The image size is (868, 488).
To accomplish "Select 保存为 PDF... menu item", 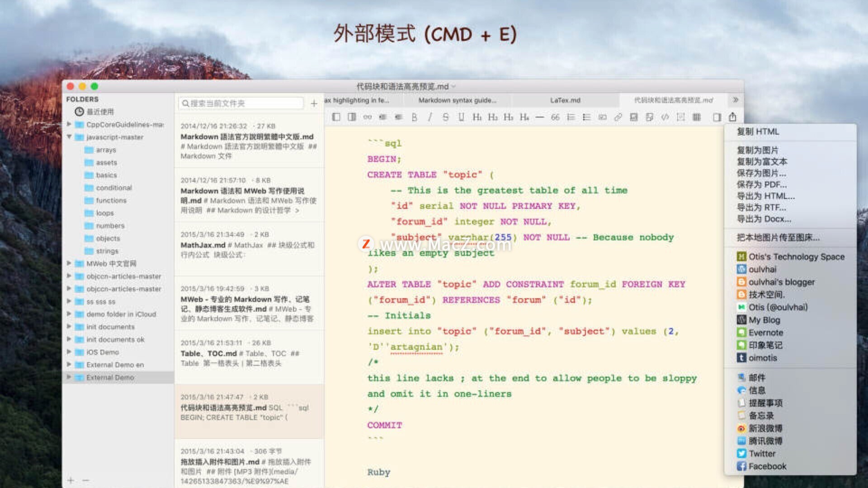I will pyautogui.click(x=762, y=184).
